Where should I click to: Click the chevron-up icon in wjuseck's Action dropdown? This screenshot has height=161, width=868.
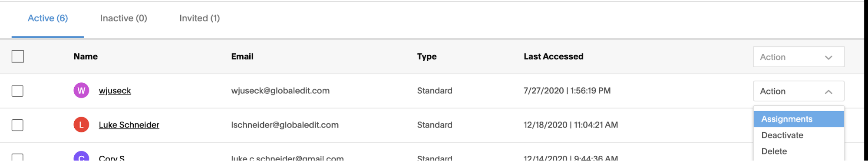(828, 92)
